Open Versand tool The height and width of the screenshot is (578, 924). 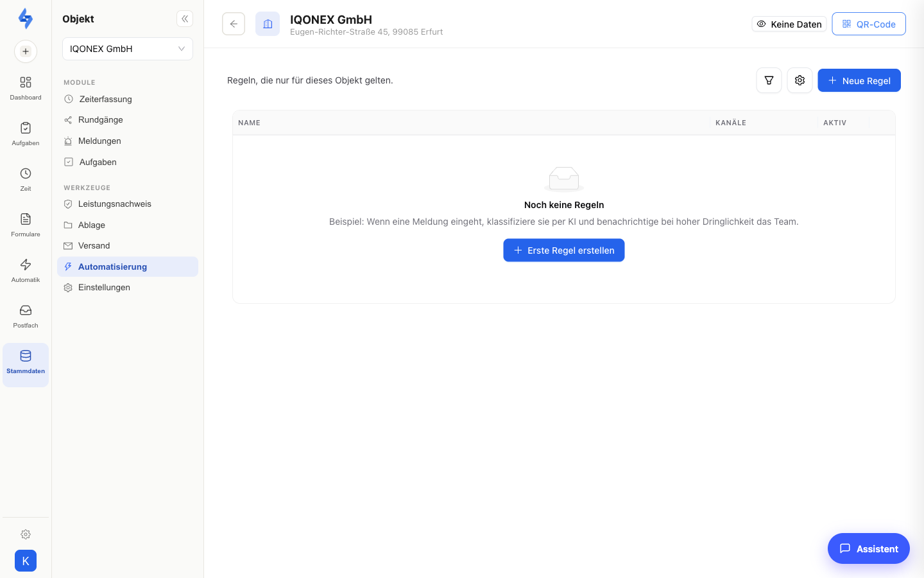[128, 245]
